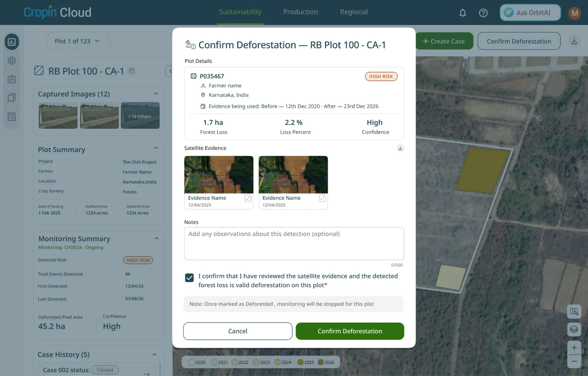
Task: Open the notifications bell
Action: (x=463, y=13)
